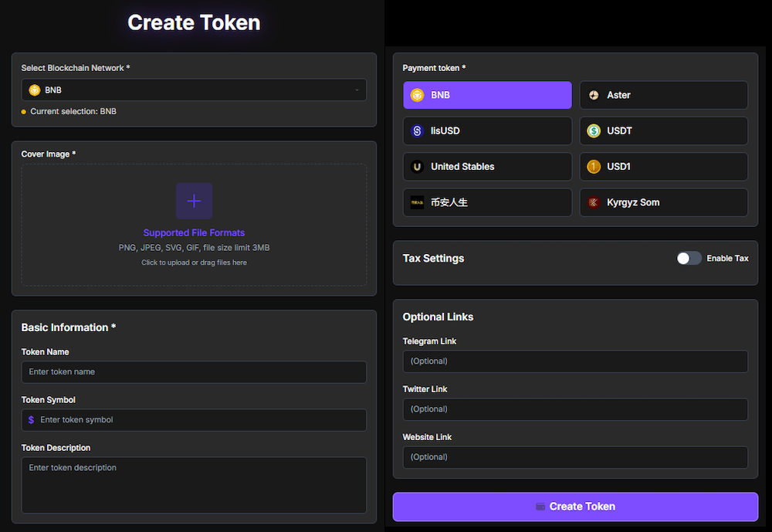Collapse the Tax Settings section
This screenshot has width=772, height=532.
pos(433,258)
